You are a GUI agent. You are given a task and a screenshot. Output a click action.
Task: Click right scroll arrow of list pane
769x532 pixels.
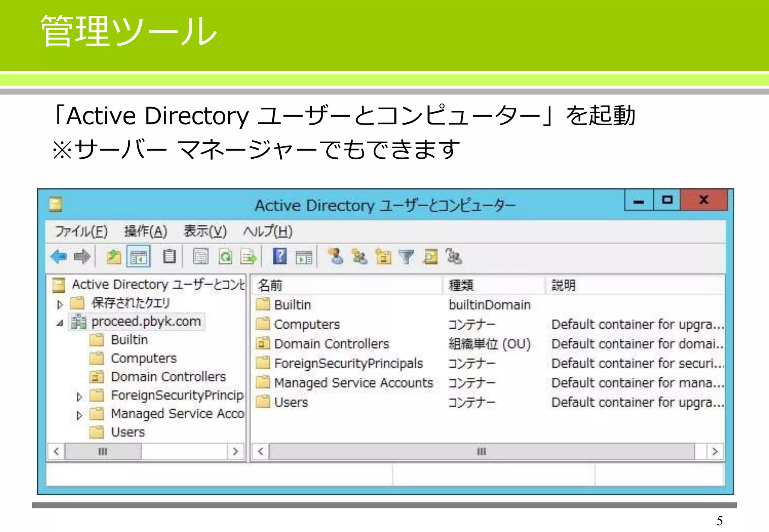(715, 451)
